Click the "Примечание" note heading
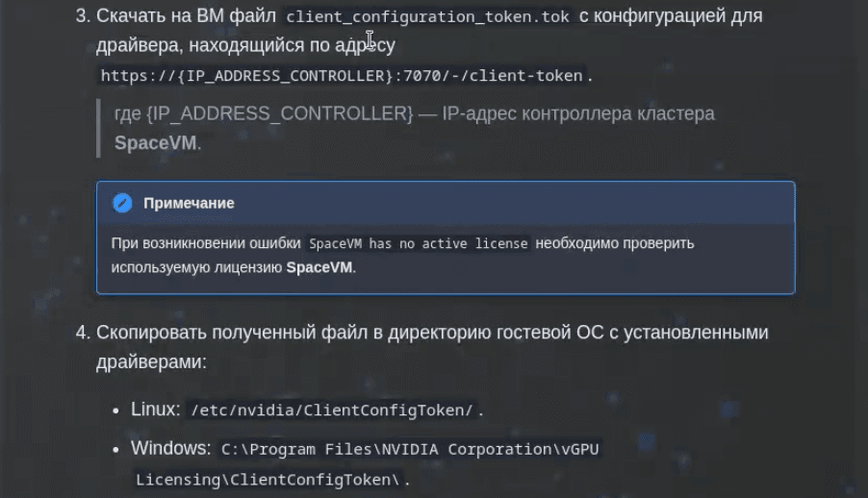The width and height of the screenshot is (868, 498). 189,203
